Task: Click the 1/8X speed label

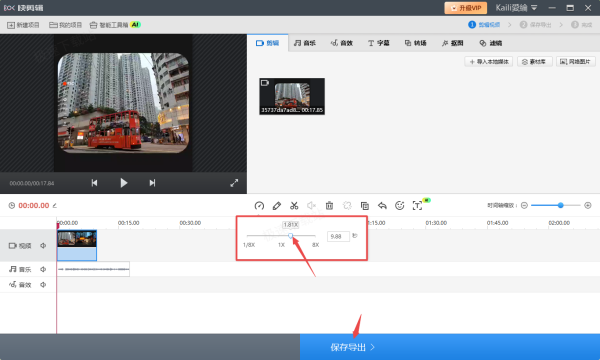Action: [249, 245]
